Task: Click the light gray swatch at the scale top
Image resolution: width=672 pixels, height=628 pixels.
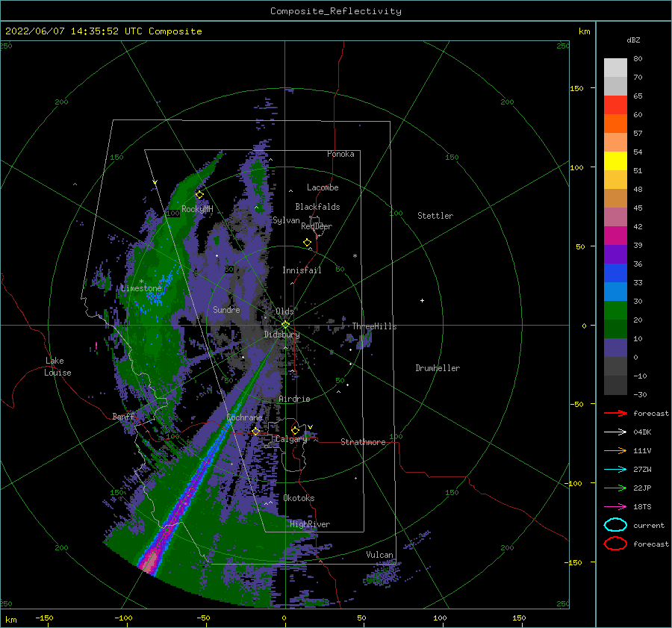Action: (615, 68)
